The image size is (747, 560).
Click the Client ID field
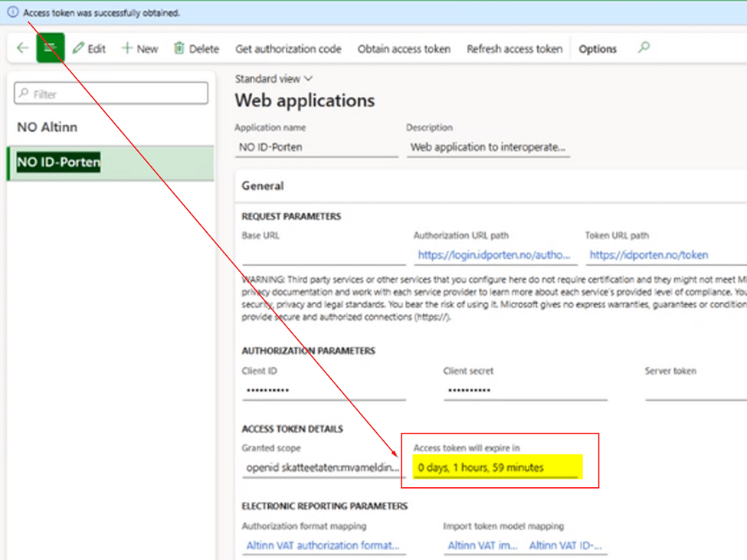click(x=323, y=390)
